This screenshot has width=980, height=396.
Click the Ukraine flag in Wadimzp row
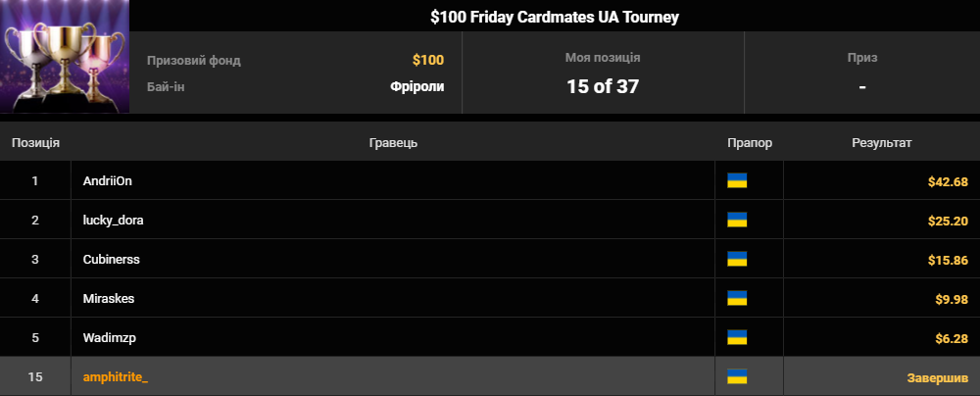click(x=737, y=338)
